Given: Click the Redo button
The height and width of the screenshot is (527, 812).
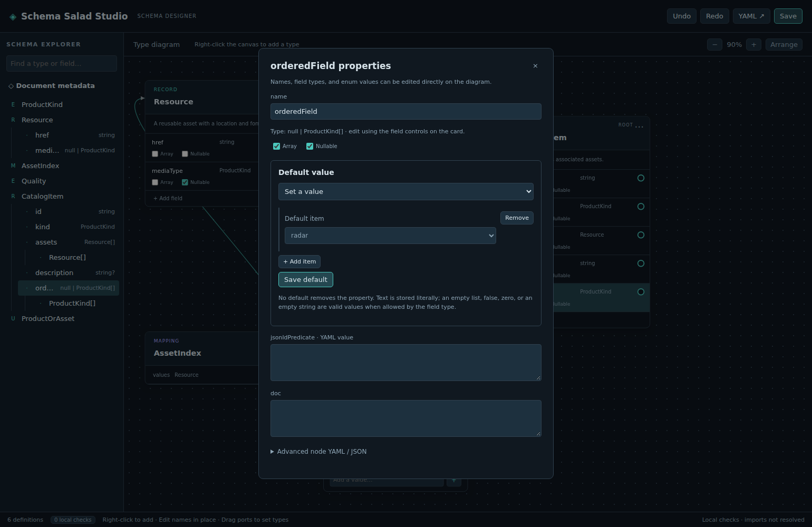Looking at the screenshot, I should 714,16.
